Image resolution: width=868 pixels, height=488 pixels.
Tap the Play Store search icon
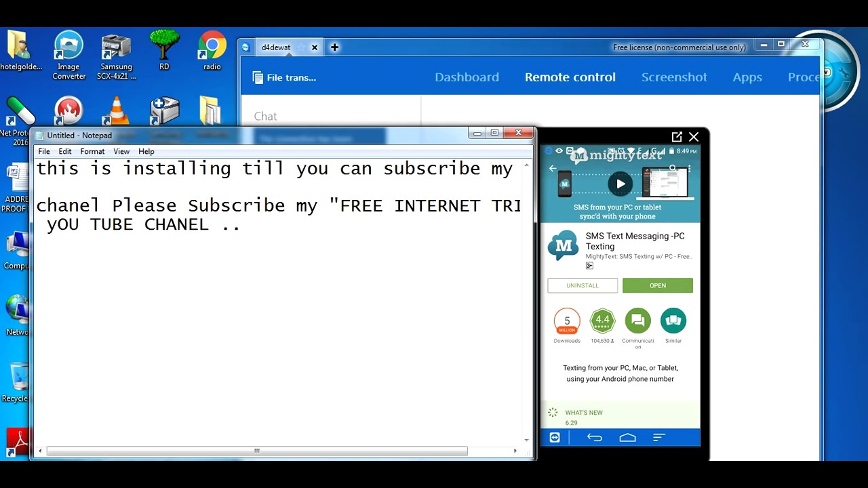pyautogui.click(x=673, y=168)
